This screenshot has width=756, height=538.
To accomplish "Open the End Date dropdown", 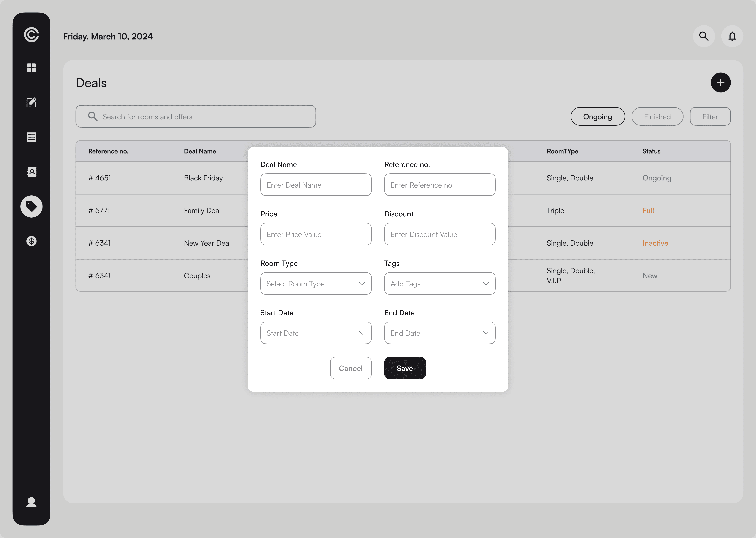I will (440, 333).
